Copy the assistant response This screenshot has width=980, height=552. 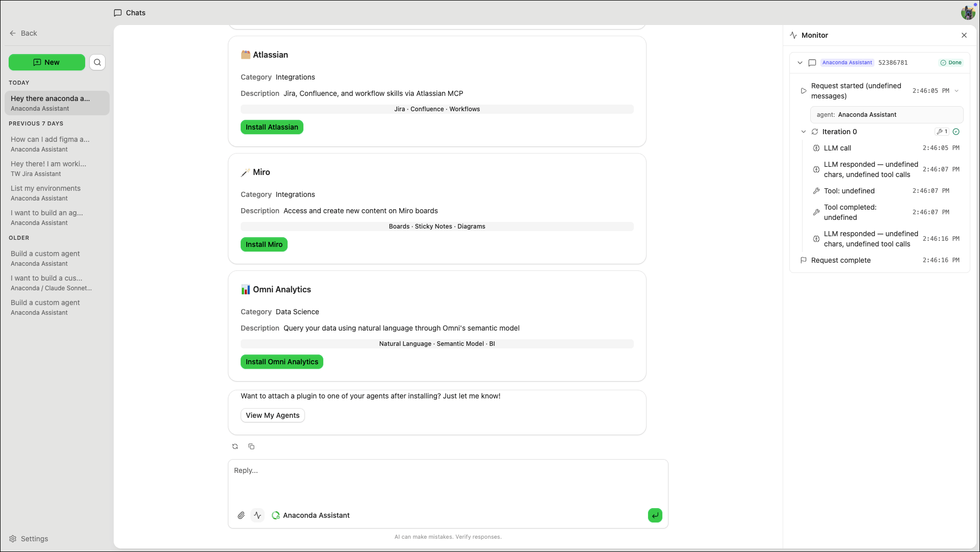[251, 446]
